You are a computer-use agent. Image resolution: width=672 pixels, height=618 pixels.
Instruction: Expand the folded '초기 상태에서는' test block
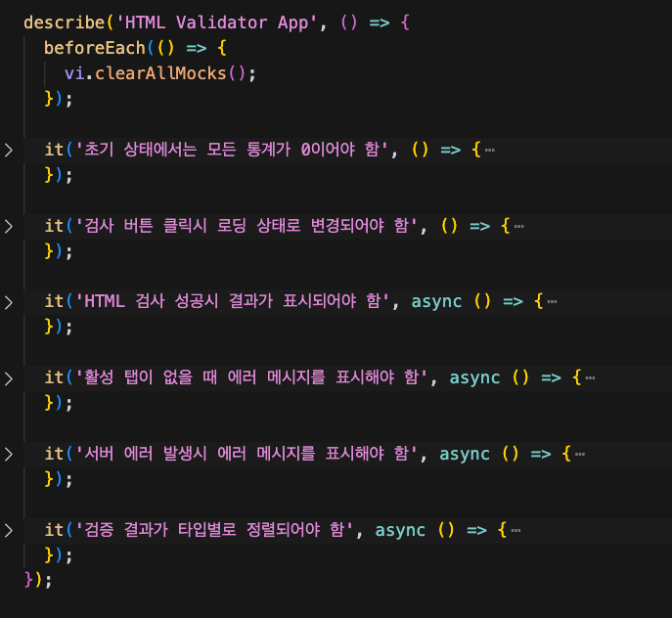pos(9,150)
